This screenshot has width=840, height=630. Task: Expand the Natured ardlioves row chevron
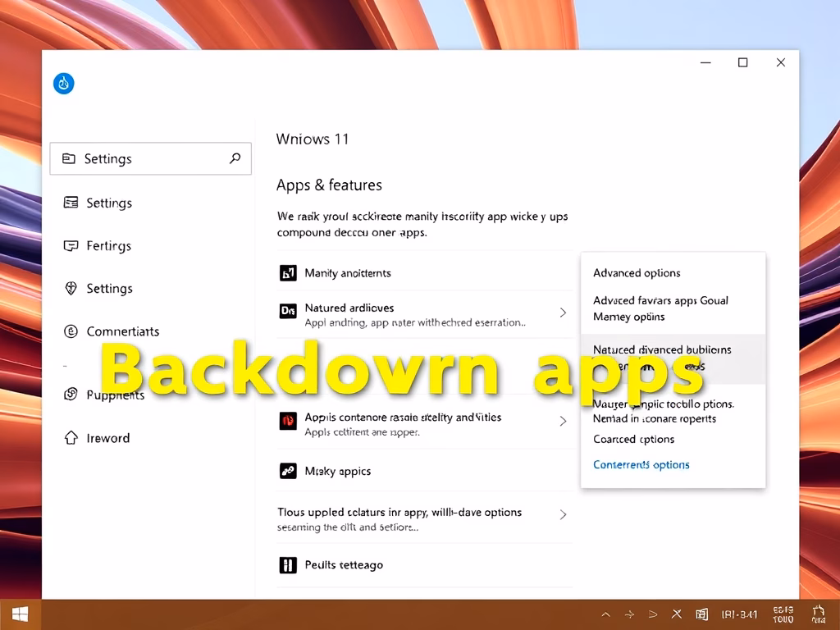(x=563, y=313)
